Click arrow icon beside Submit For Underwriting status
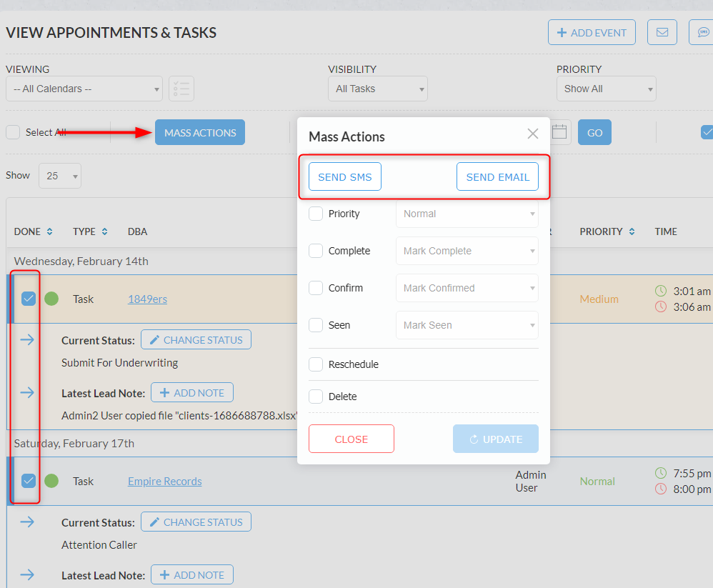The height and width of the screenshot is (588, 713). tap(27, 339)
